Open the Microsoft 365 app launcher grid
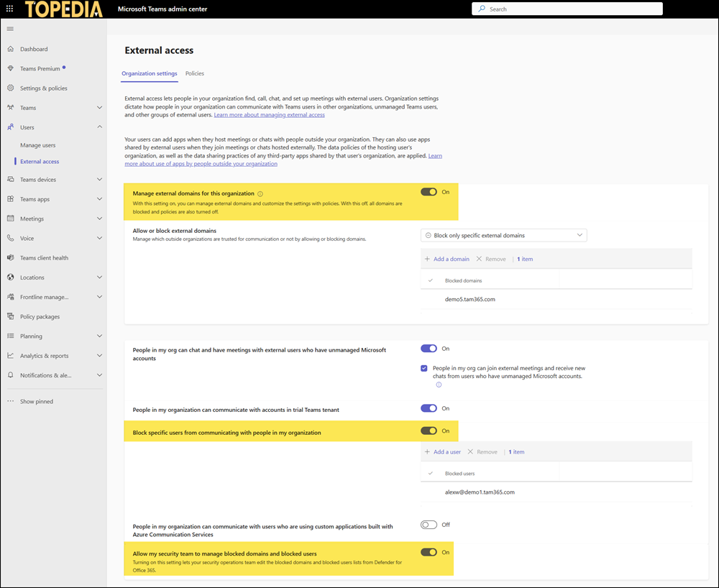 pos(9,8)
